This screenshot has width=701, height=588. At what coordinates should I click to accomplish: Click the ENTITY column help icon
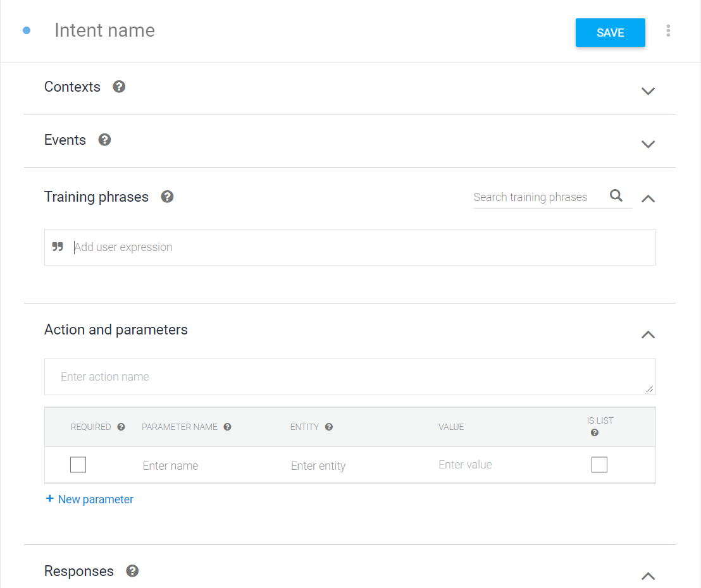tap(329, 427)
